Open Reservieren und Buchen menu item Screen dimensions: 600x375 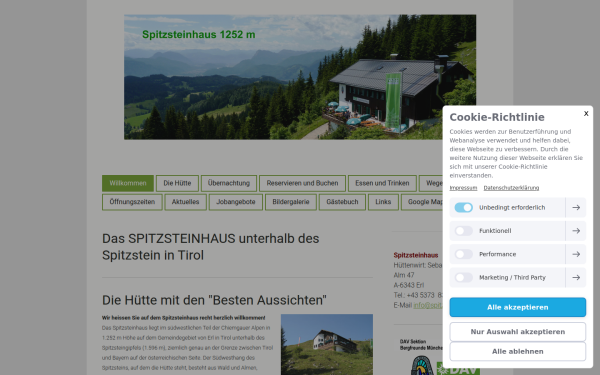pos(302,183)
